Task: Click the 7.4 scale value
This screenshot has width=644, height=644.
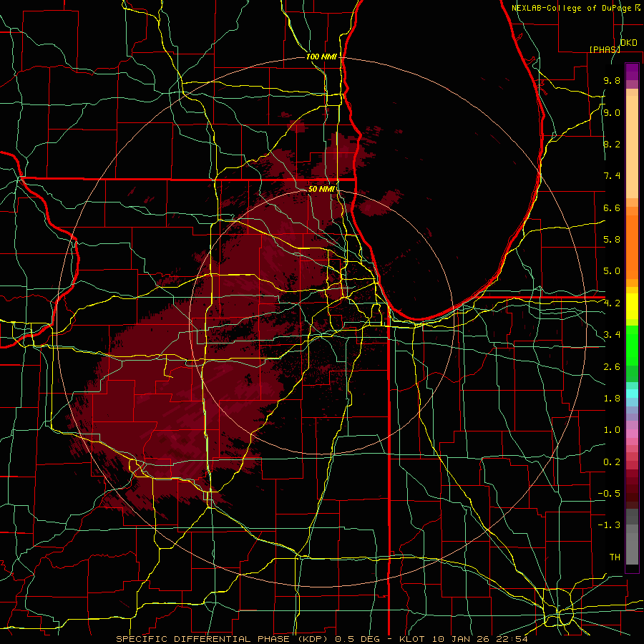Action: click(612, 176)
